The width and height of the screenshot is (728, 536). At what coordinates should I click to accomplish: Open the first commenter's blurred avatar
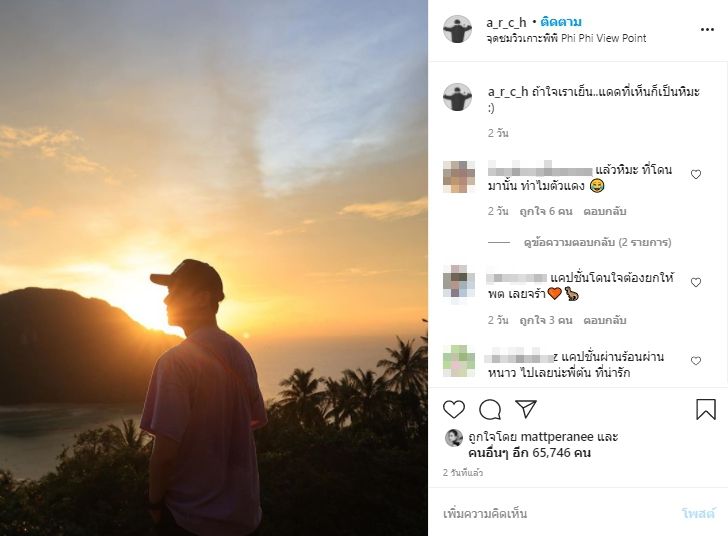tap(458, 178)
